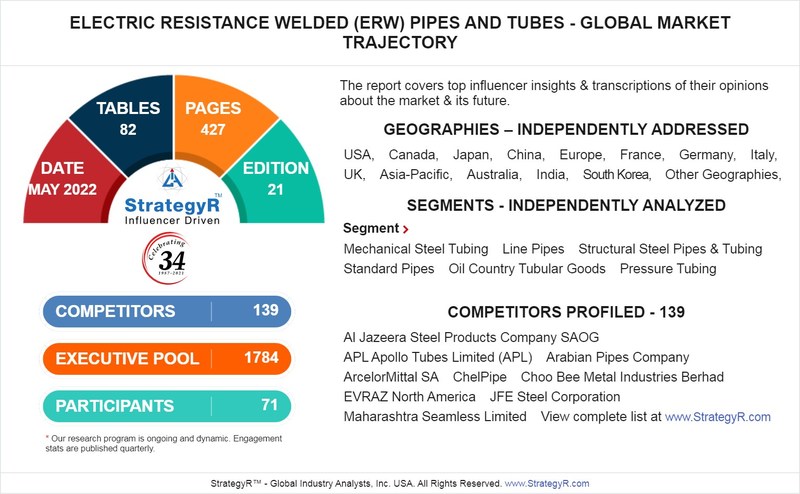Click JFE Steel Corporation competitor
The height and width of the screenshot is (494, 800).
555,397
